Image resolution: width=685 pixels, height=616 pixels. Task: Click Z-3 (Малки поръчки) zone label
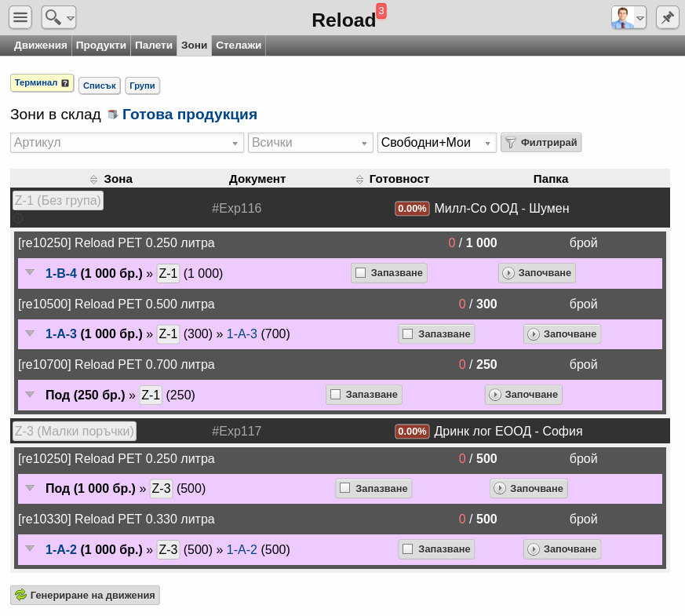click(75, 432)
